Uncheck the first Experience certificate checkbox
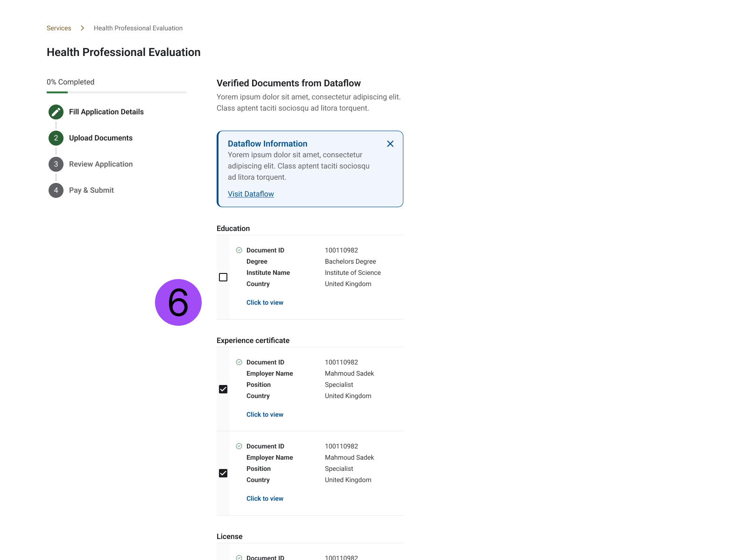This screenshot has width=747, height=560. (x=223, y=389)
